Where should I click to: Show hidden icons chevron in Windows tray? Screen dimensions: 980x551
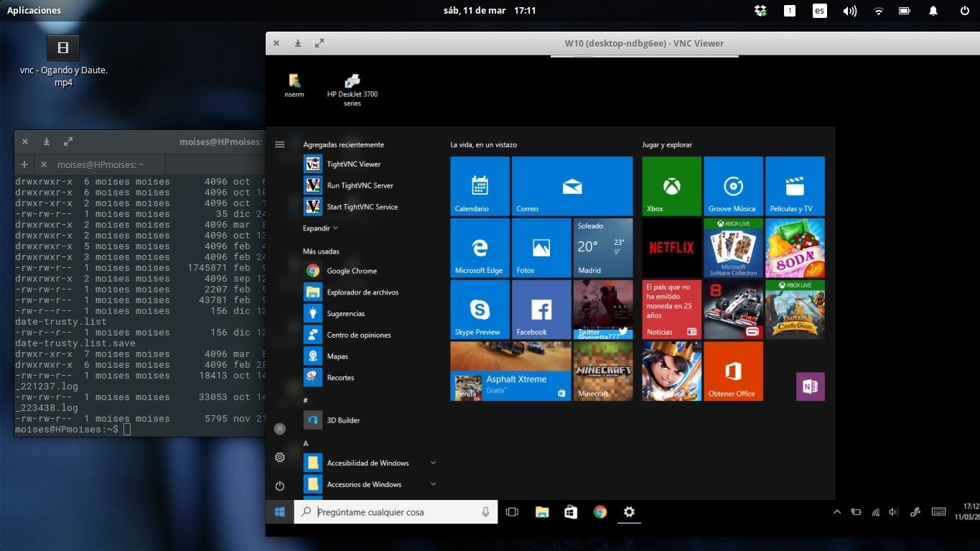[x=837, y=512]
